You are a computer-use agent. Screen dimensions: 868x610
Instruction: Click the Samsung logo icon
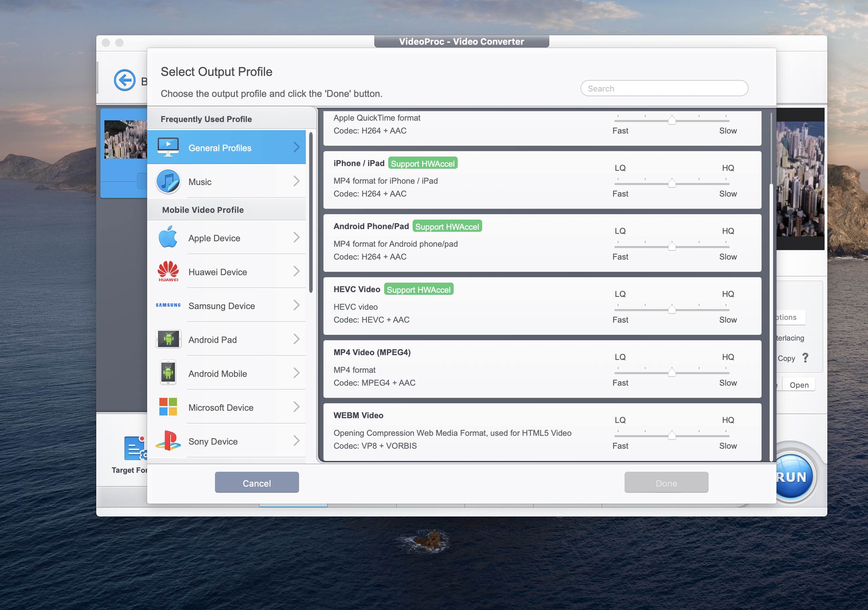tap(168, 305)
